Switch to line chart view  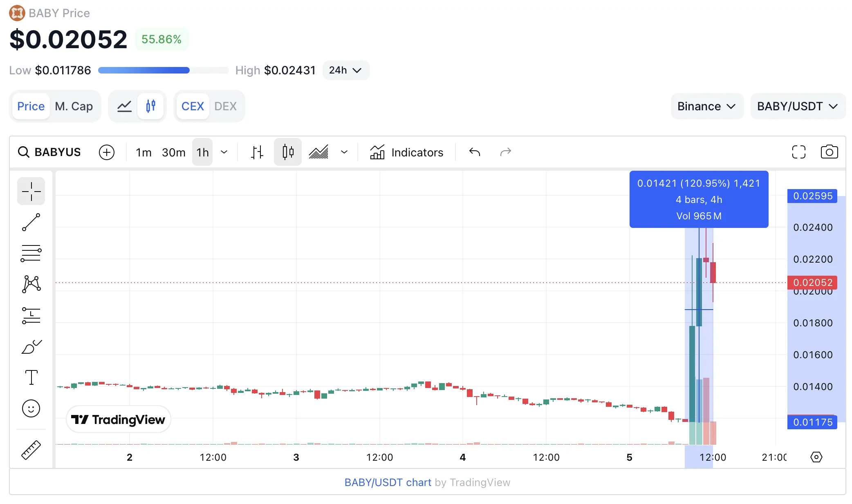(124, 106)
